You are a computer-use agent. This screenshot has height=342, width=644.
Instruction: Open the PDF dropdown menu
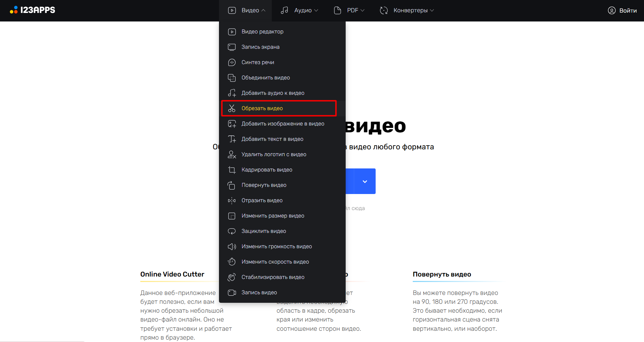click(x=349, y=11)
